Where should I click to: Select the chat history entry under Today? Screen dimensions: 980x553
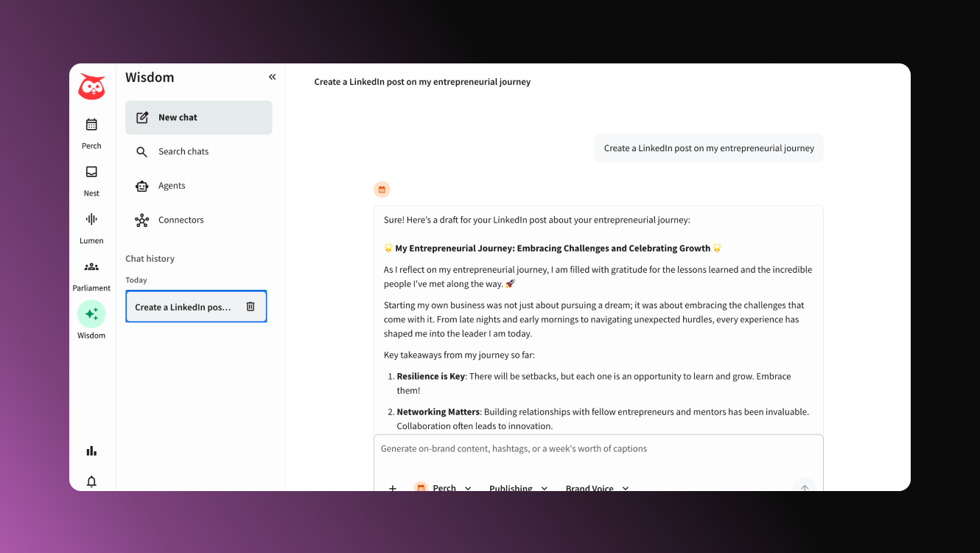(196, 307)
